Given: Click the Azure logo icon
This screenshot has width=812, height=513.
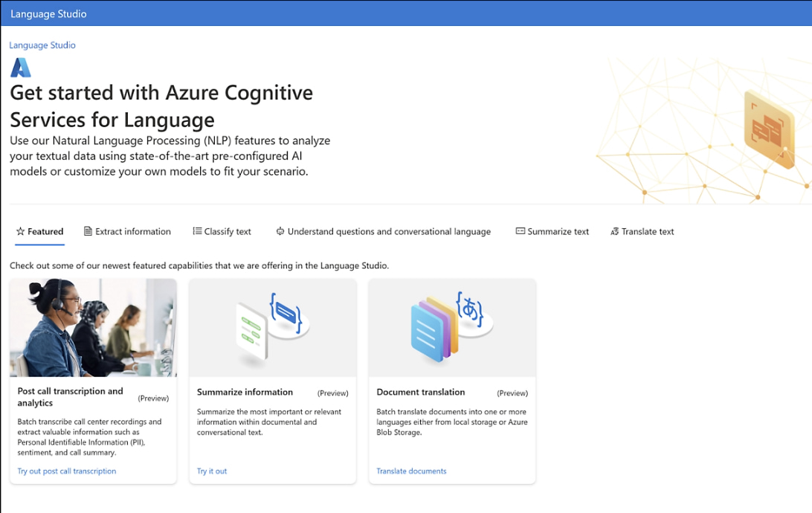Looking at the screenshot, I should (21, 68).
